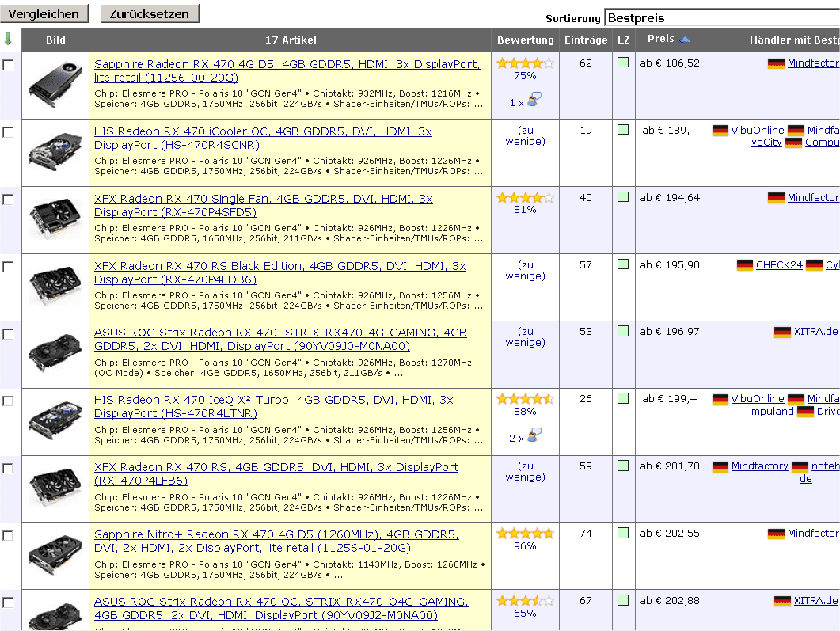This screenshot has width=840, height=631.
Task: Open XFX Radeon RX 470 Single Fan link
Action: 264,205
